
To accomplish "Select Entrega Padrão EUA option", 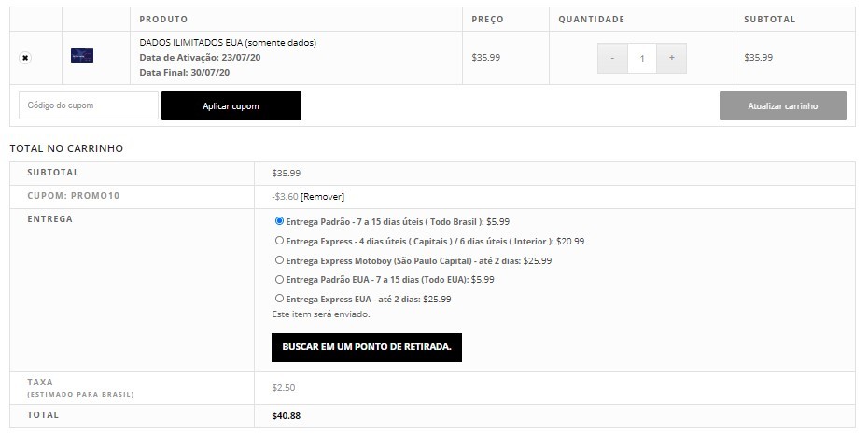I will point(280,279).
